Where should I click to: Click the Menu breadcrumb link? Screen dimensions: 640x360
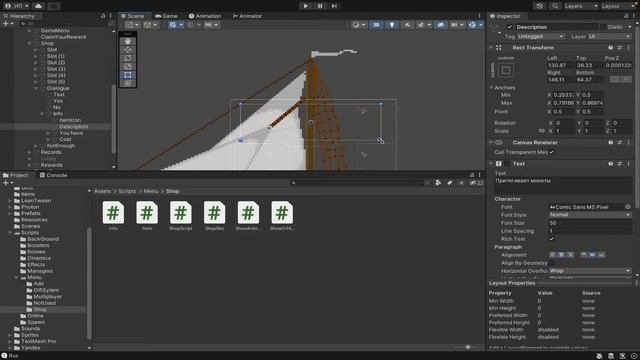pos(151,191)
